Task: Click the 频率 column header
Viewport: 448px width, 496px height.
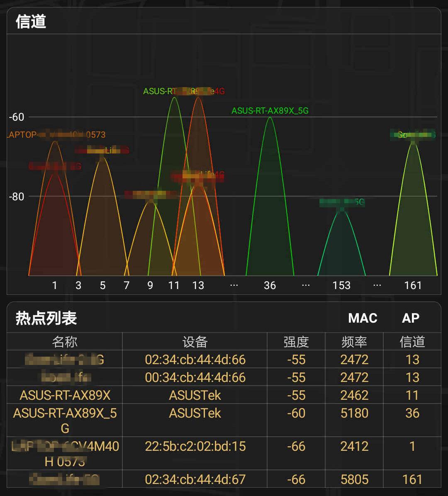Action: pyautogui.click(x=354, y=341)
